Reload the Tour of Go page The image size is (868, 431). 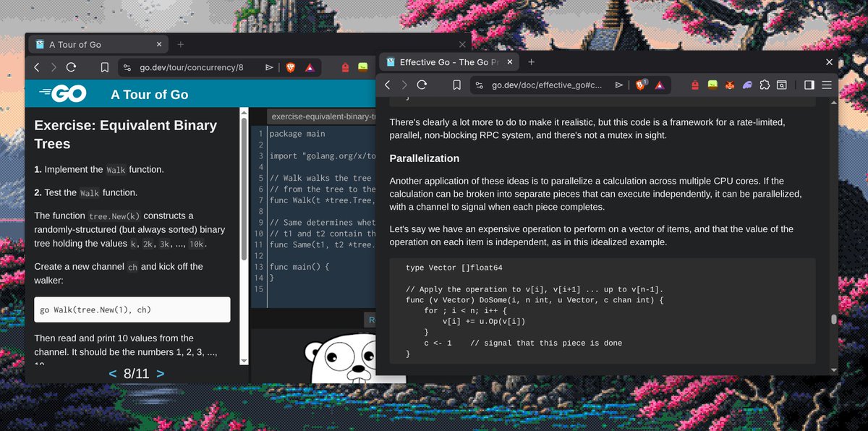point(72,67)
